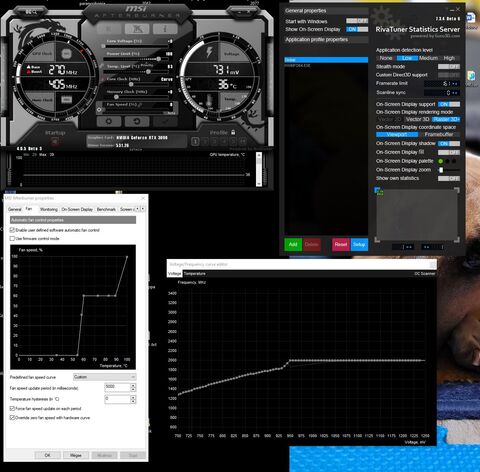Check Use firmware control mode
This screenshot has width=480, height=472.
tap(12, 238)
